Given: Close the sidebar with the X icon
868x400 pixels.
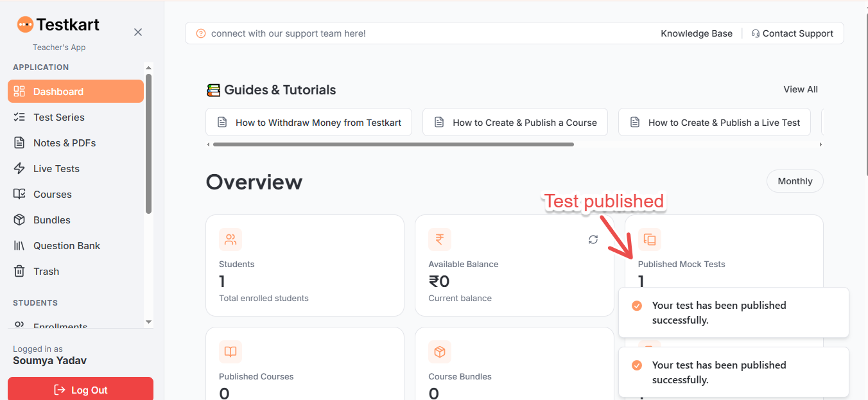Looking at the screenshot, I should point(138,32).
